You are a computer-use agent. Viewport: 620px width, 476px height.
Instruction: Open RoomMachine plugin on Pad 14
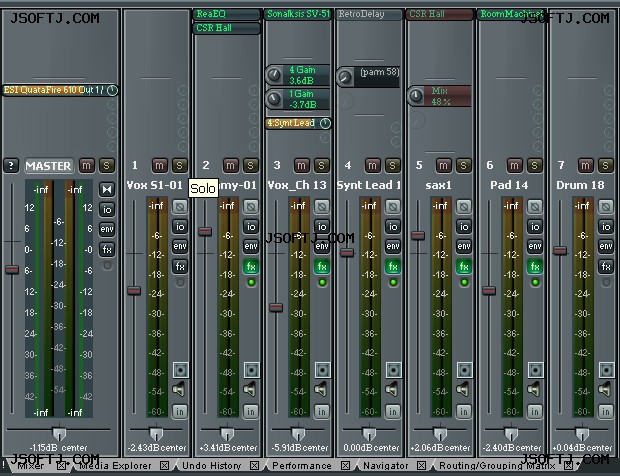pos(511,14)
